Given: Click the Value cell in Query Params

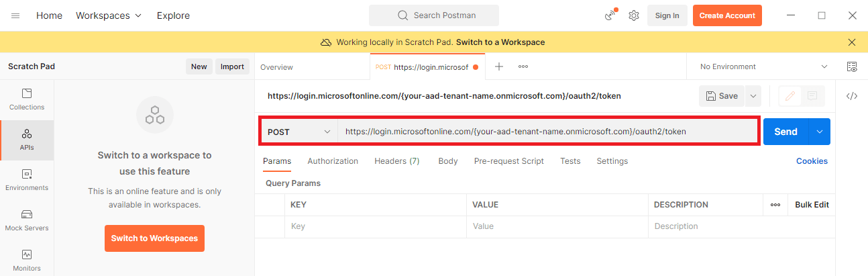Looking at the screenshot, I should coord(557,226).
